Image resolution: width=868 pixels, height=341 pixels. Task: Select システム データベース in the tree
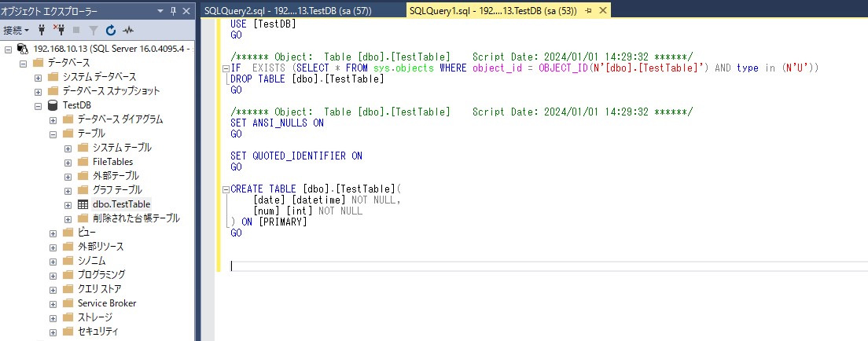coord(99,77)
